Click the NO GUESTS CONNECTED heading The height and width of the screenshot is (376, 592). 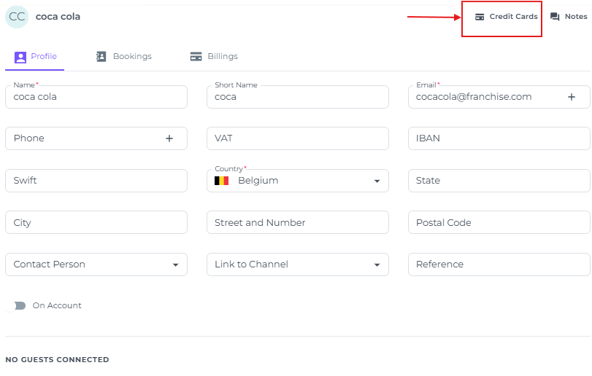(57, 360)
